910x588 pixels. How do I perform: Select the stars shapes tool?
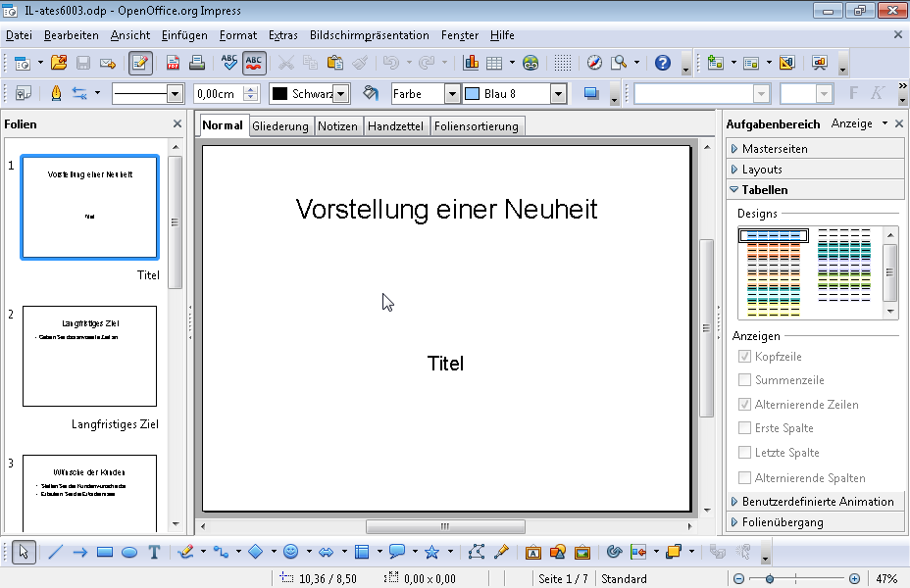pos(431,552)
